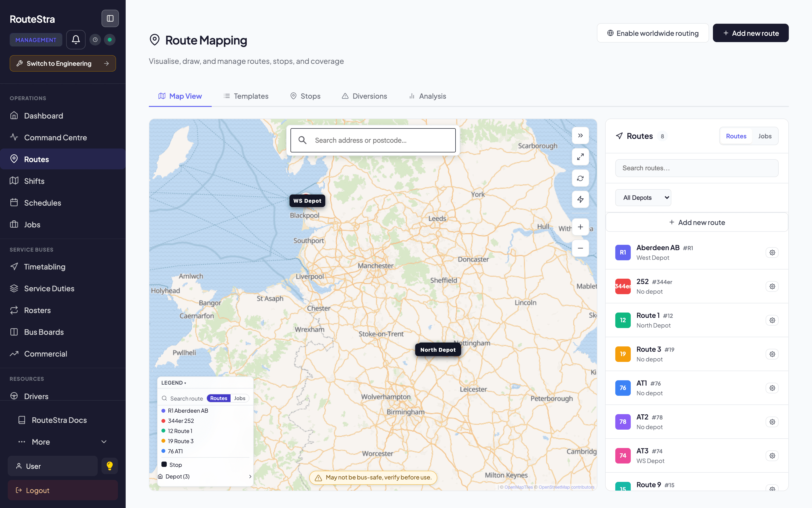Viewport: 812px width, 508px height.
Task: Toggle legend view to Routes
Action: pos(219,398)
